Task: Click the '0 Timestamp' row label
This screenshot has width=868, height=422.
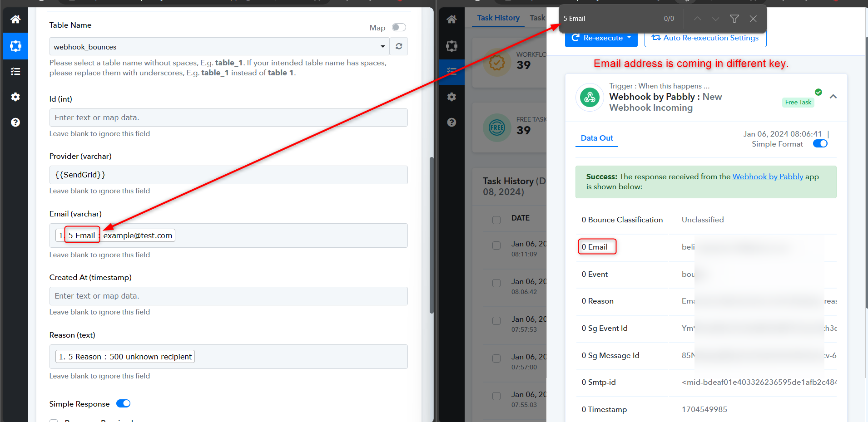Action: [x=604, y=409]
